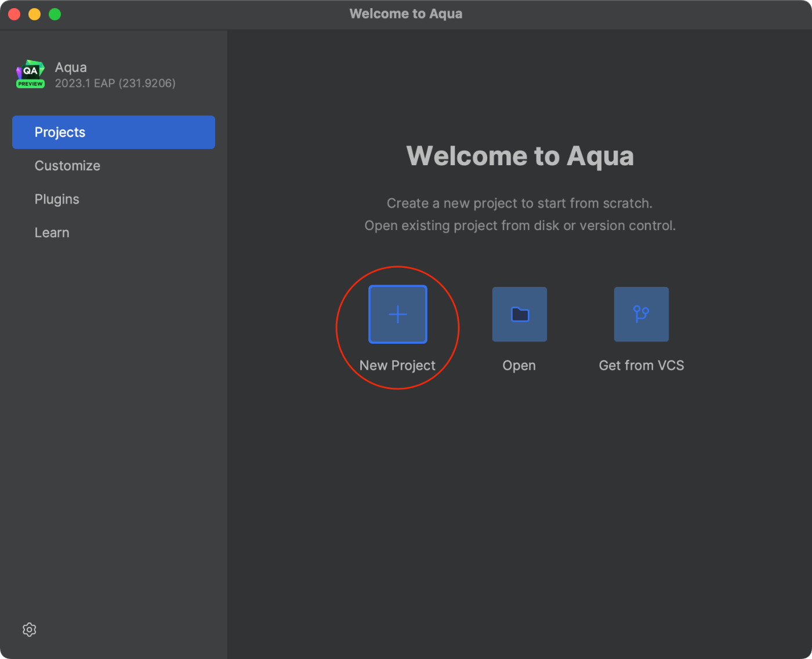The height and width of the screenshot is (659, 812).
Task: Click the New Project label
Action: click(397, 366)
